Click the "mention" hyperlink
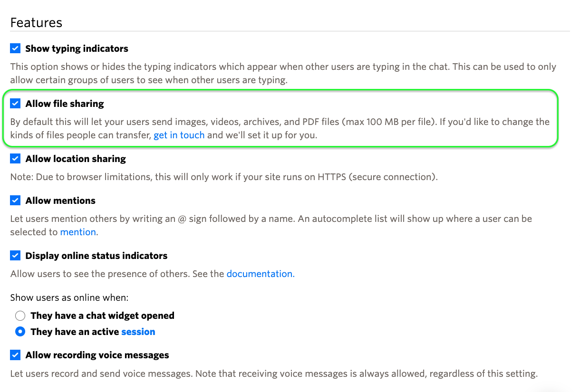Viewport: 580px width, 392px height. coord(77,232)
